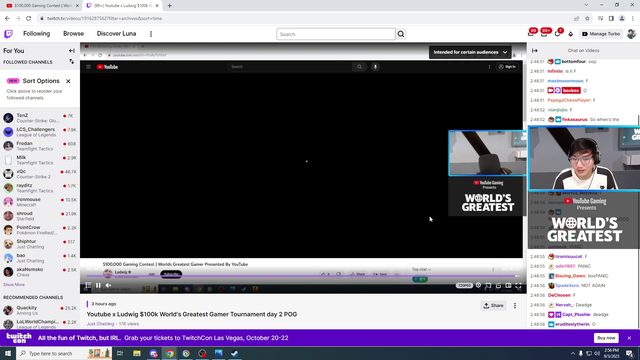Open video player settings gear
640x360 pixels.
tap(478, 285)
